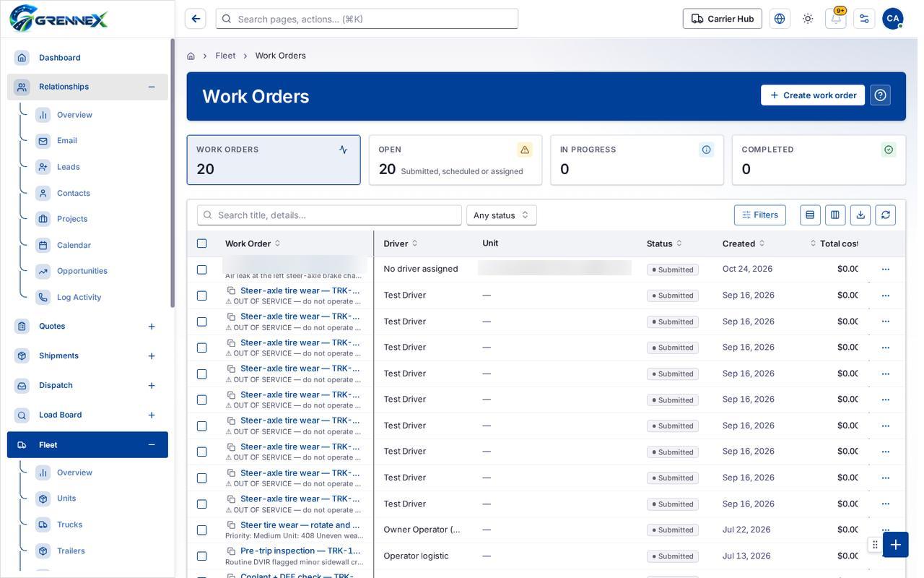The height and width of the screenshot is (578, 924).
Task: Go to Fleet breadcrumb link
Action: 225,56
